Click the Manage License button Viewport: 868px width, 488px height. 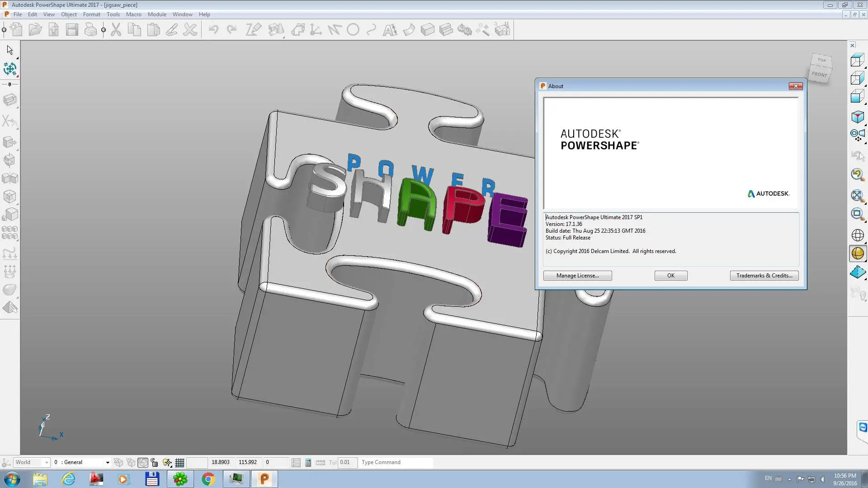click(x=577, y=276)
